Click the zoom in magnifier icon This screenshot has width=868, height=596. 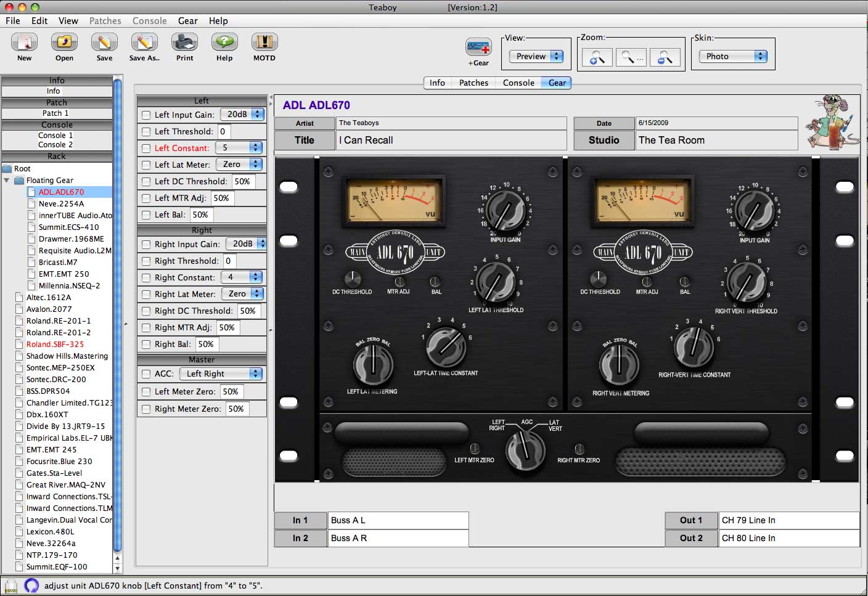pyautogui.click(x=597, y=57)
